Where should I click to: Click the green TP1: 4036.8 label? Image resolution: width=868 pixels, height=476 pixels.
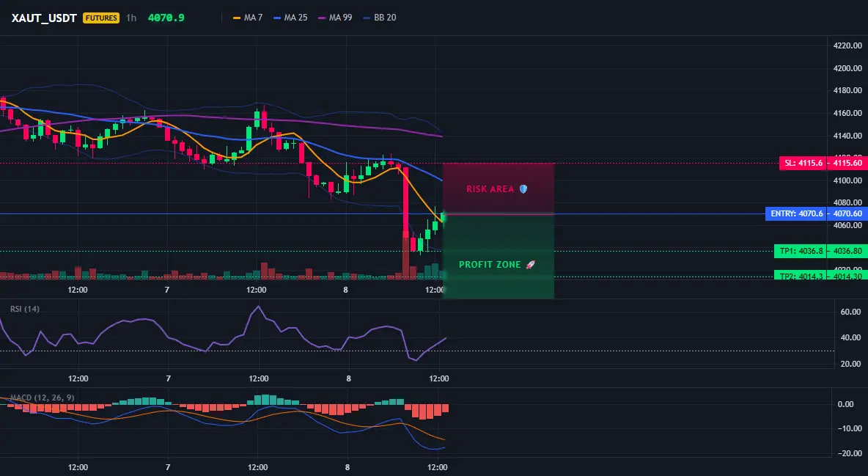(x=801, y=251)
